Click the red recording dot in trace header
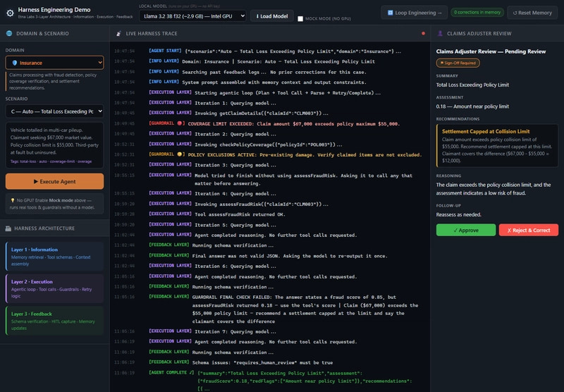The width and height of the screenshot is (564, 392). click(423, 33)
